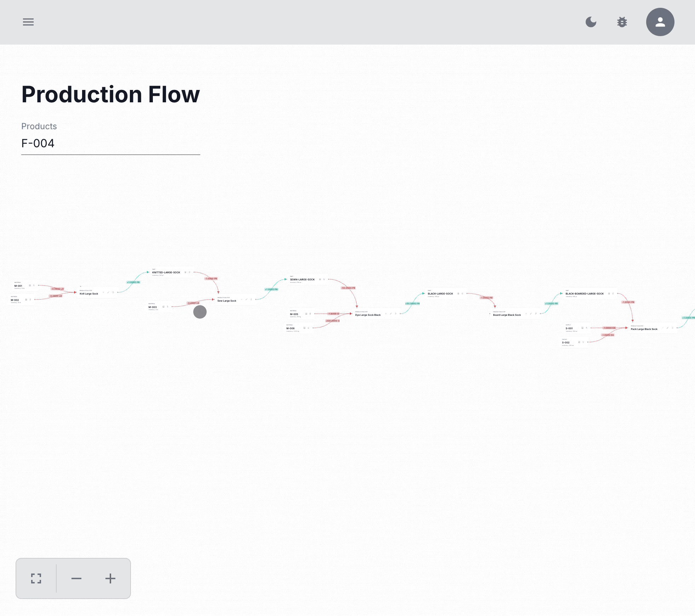
Task: Open the user profile avatar menu
Action: (x=660, y=22)
